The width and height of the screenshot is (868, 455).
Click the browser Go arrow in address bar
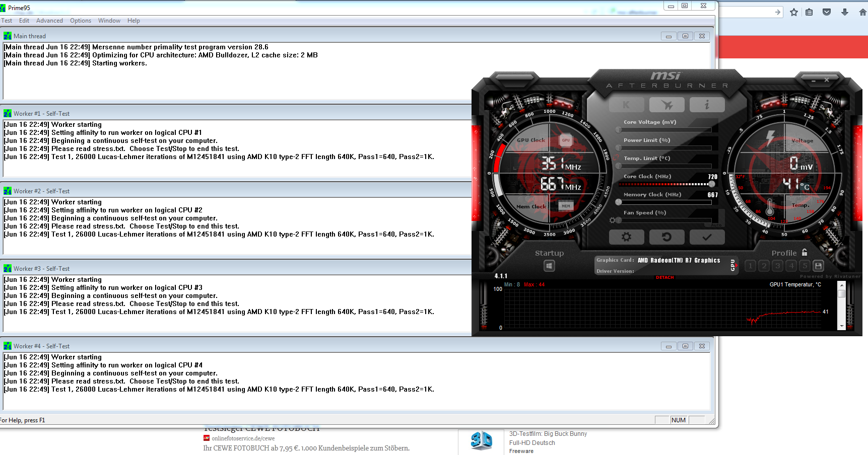coord(778,12)
